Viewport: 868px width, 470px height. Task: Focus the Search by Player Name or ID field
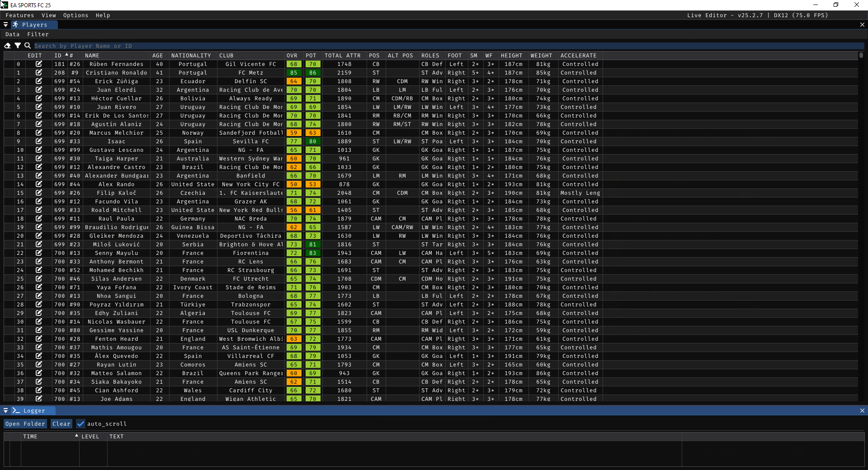click(x=449, y=46)
